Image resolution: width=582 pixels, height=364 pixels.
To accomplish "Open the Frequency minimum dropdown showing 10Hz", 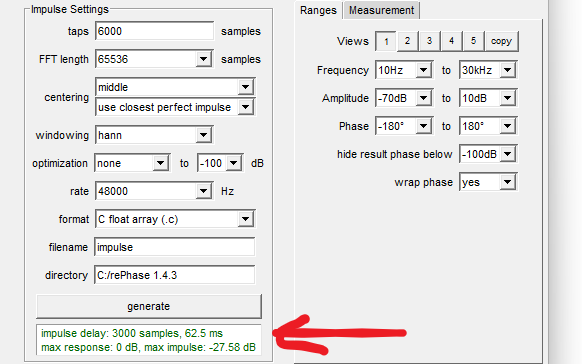I will 404,70.
